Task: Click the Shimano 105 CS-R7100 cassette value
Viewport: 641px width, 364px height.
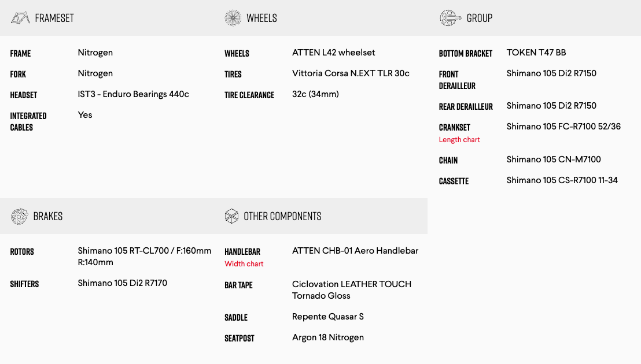Action: pyautogui.click(x=562, y=180)
